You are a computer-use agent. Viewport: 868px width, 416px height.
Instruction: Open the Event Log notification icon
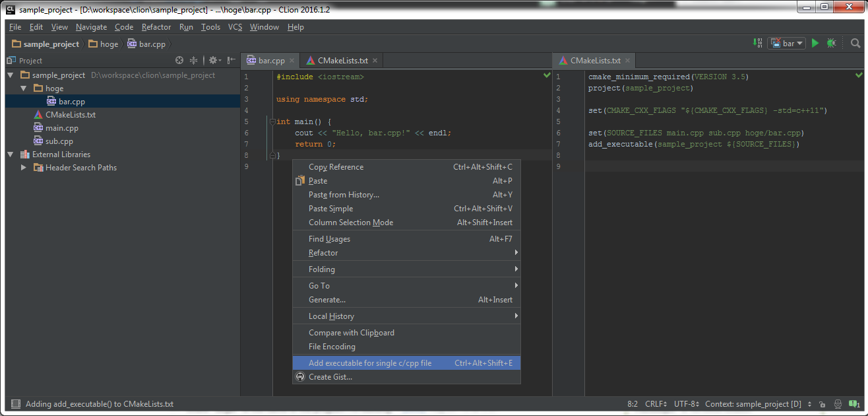(x=853, y=404)
